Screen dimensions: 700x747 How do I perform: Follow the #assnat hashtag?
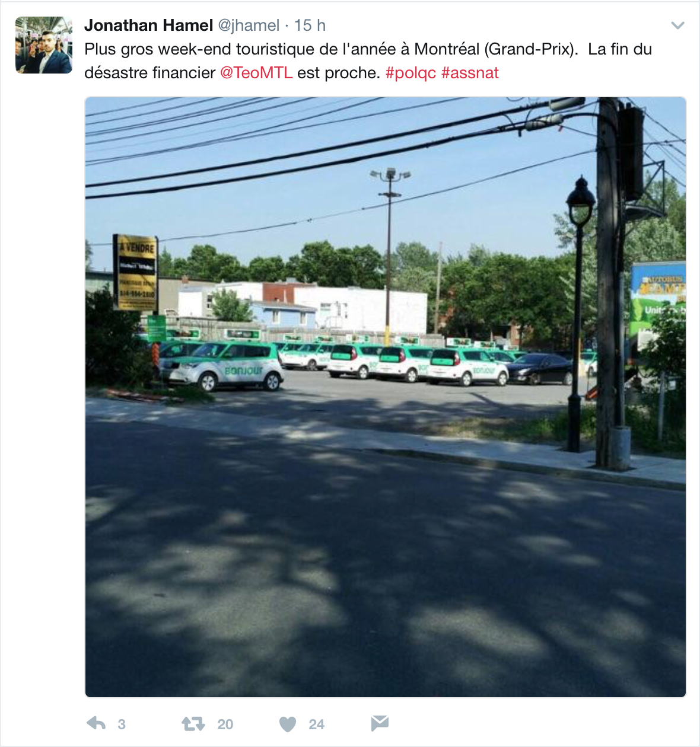coord(470,73)
